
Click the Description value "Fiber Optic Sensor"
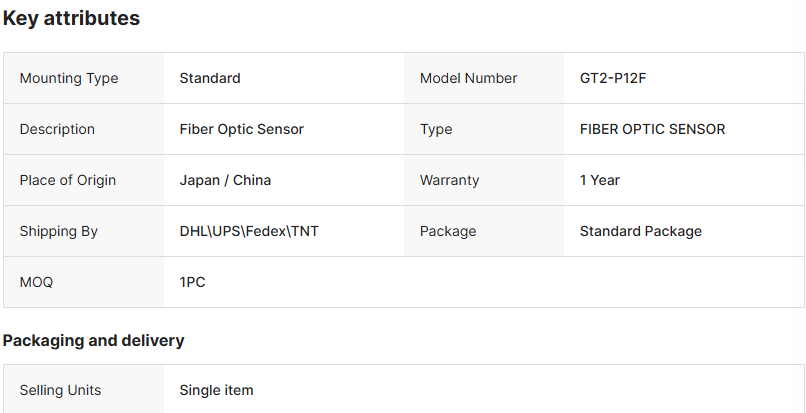[x=241, y=129]
